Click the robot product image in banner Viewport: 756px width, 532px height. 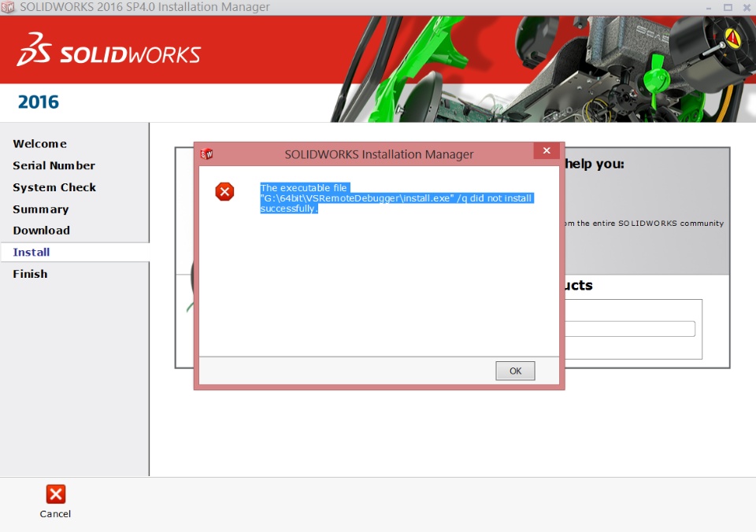point(544,69)
